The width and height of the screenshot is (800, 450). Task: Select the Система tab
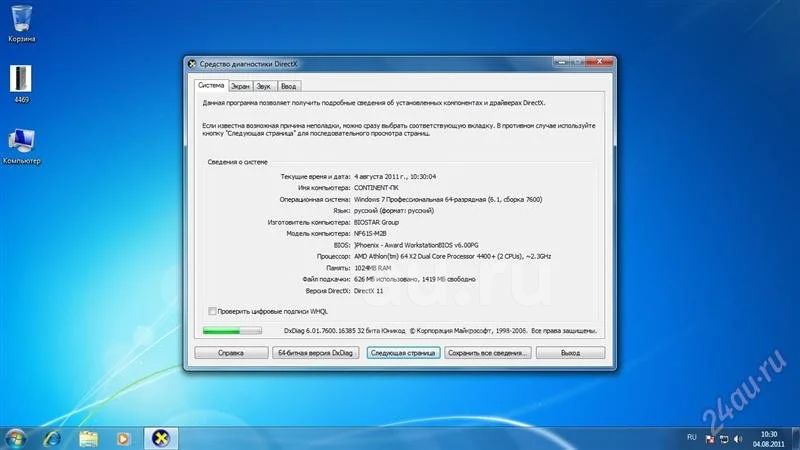pyautogui.click(x=211, y=85)
